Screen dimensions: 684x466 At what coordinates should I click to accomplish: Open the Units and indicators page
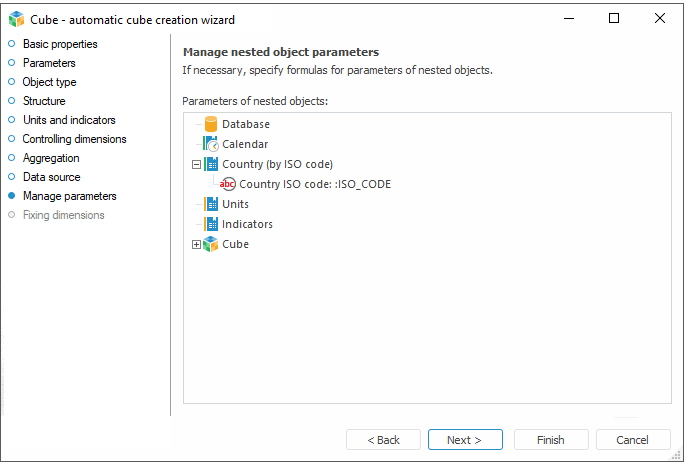69,120
